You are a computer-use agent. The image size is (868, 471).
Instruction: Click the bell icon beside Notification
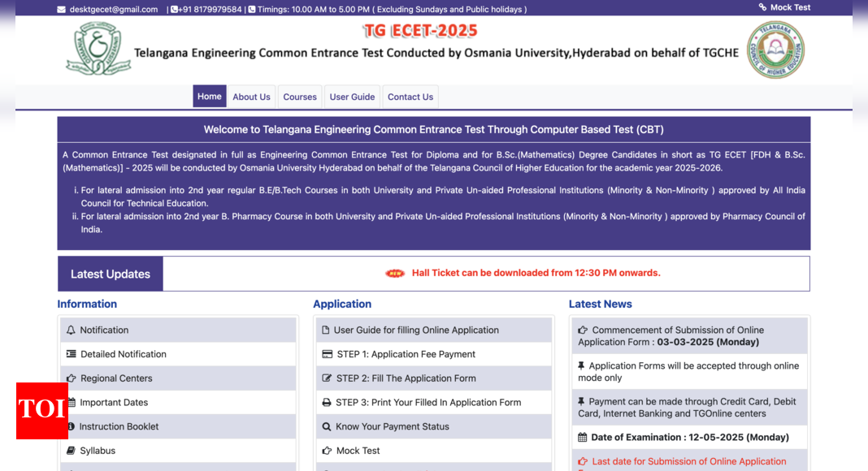tap(71, 331)
